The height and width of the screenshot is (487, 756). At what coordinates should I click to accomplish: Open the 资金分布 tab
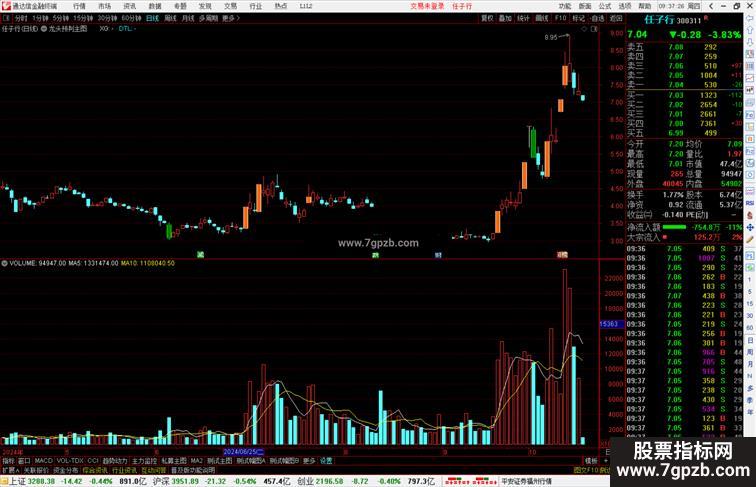pyautogui.click(x=66, y=470)
